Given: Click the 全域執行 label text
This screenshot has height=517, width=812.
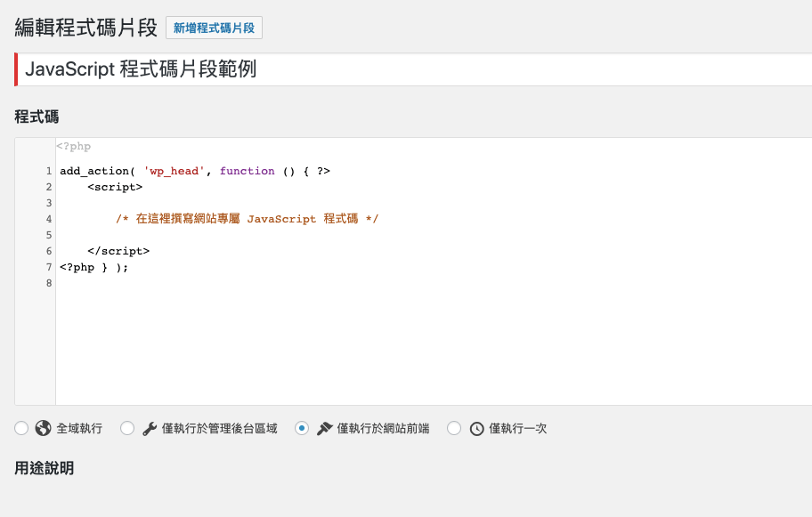Looking at the screenshot, I should (79, 429).
